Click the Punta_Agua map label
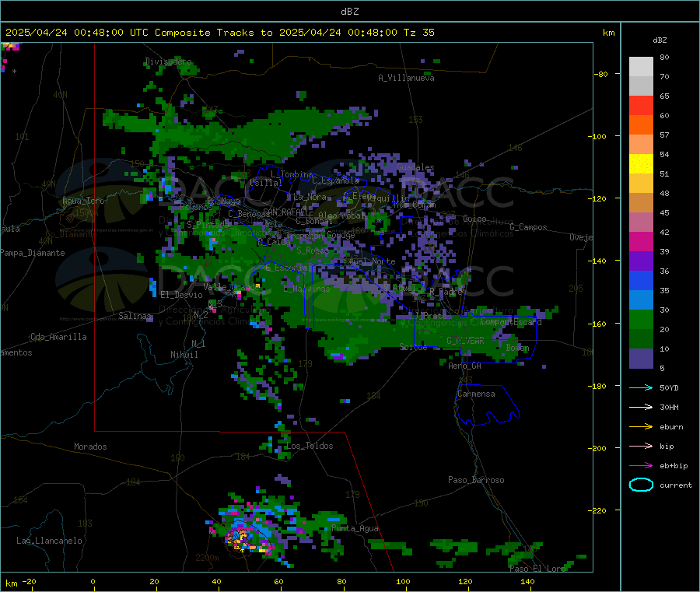The image size is (700, 592). click(x=355, y=529)
